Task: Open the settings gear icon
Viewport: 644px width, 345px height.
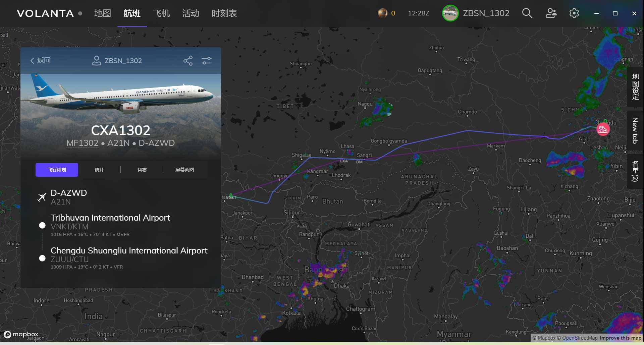Action: (x=574, y=13)
